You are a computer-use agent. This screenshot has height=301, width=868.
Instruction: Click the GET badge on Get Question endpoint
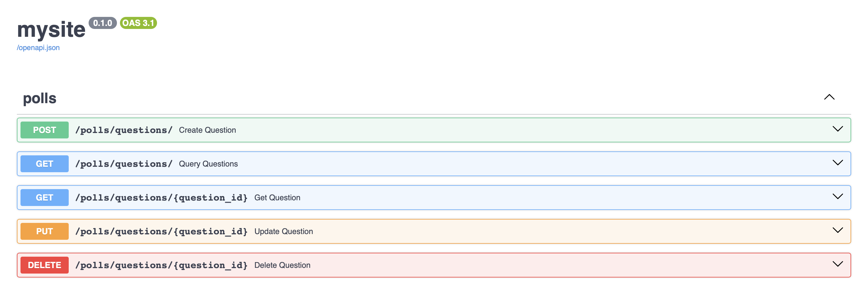(x=44, y=198)
